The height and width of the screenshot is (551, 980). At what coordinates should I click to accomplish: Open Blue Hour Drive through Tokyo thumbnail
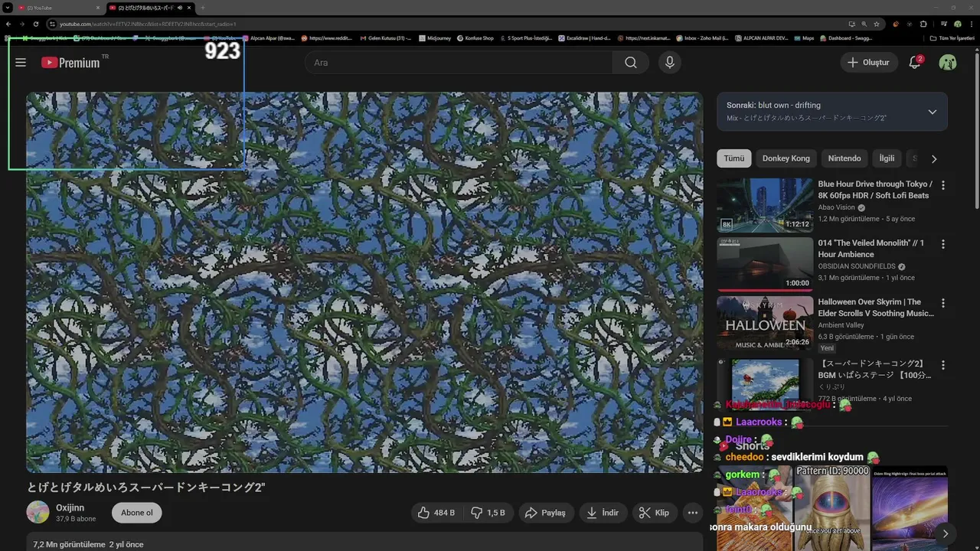pyautogui.click(x=765, y=205)
